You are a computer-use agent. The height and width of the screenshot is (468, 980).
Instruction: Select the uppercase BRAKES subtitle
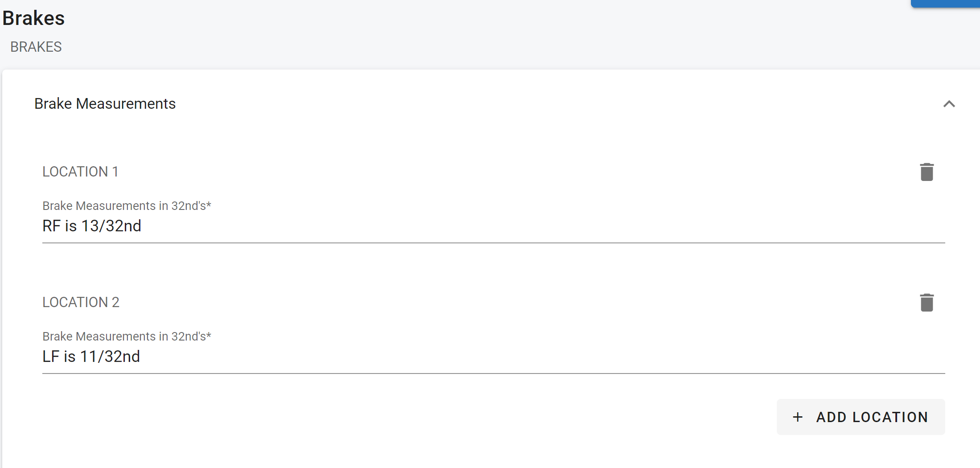pos(36,47)
